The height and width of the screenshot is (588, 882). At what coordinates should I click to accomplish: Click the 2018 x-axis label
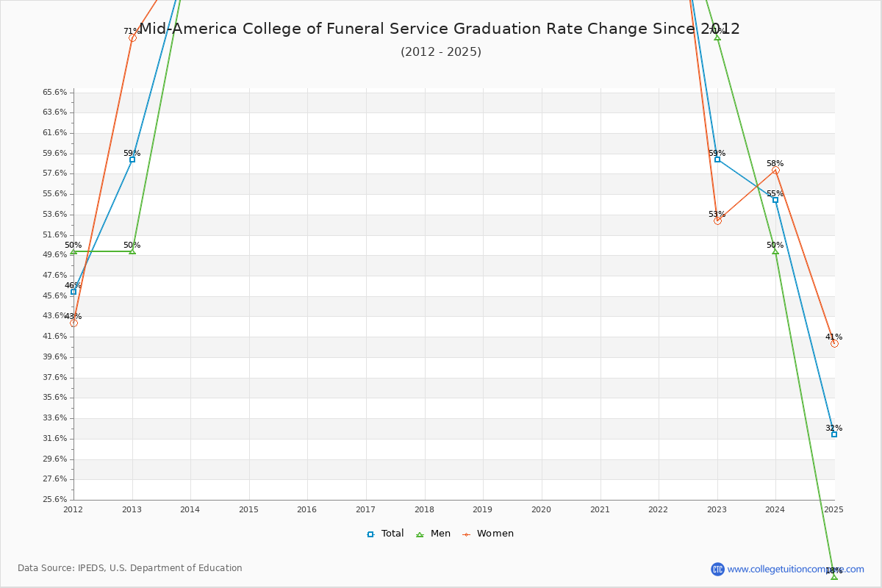pos(424,509)
